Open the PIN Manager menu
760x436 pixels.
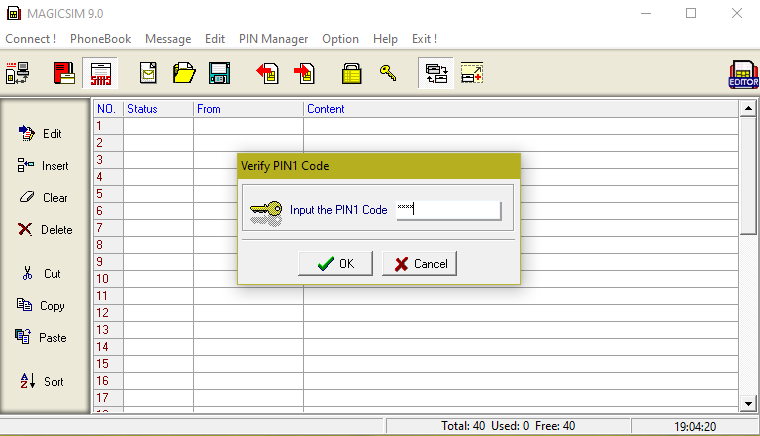click(x=273, y=39)
